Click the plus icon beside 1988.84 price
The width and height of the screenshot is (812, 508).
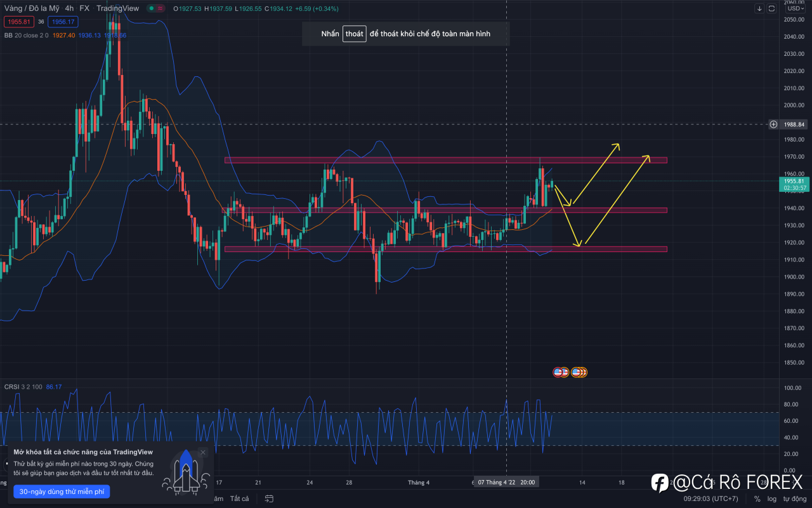click(x=773, y=124)
